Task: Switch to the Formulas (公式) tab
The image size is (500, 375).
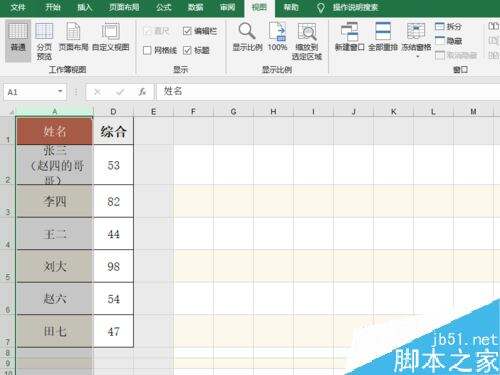Action: pos(164,7)
